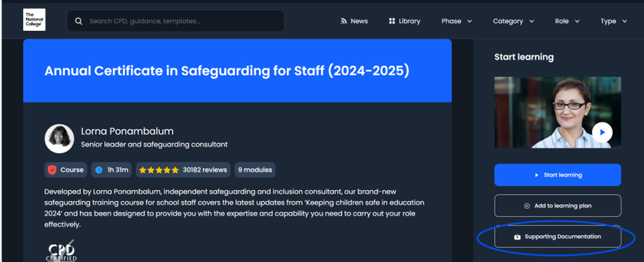Click Senior leader and safeguarding consultant subtitle

[154, 144]
